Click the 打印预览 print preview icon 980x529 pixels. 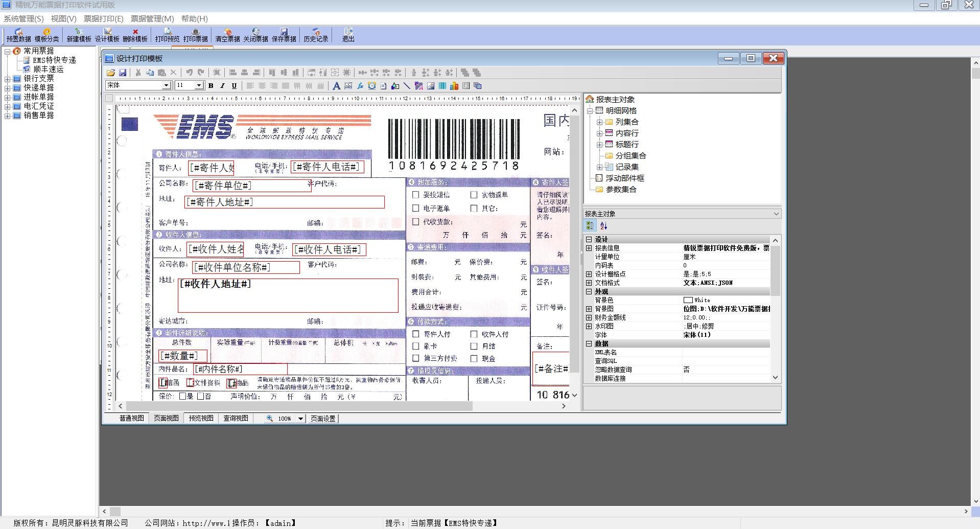[167, 35]
